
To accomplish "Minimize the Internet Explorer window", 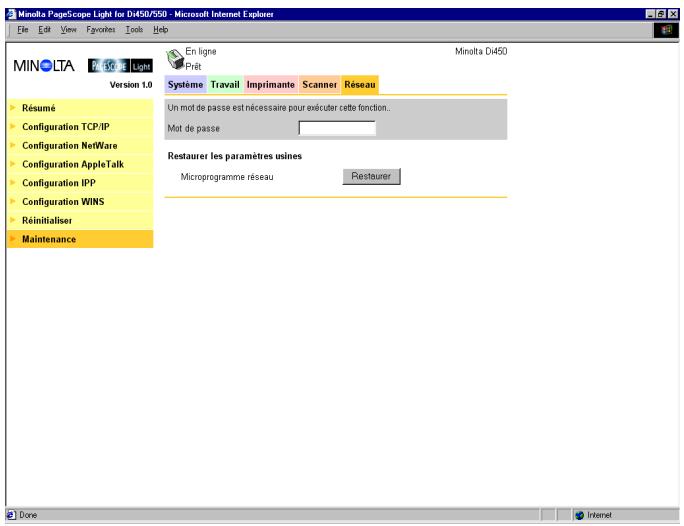I will 650,14.
